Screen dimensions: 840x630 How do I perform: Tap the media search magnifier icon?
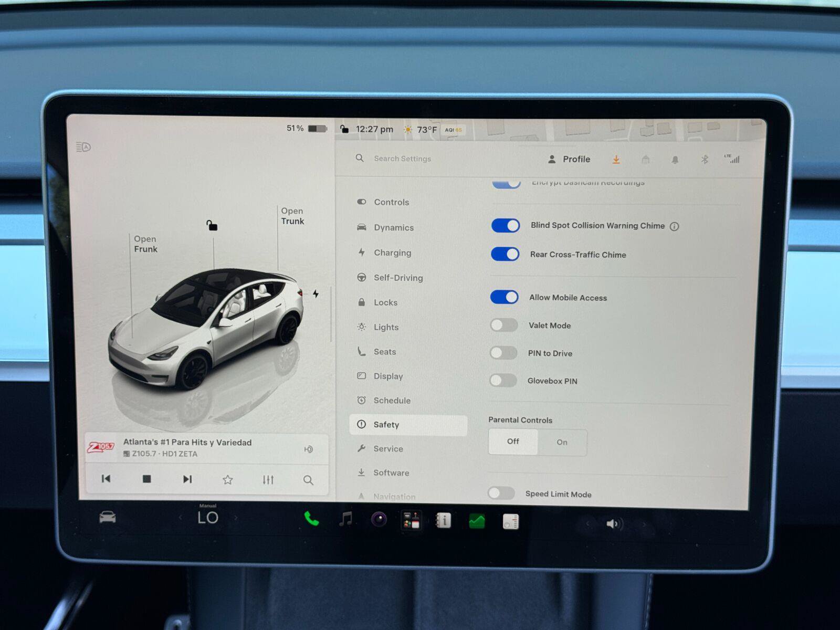tap(308, 480)
